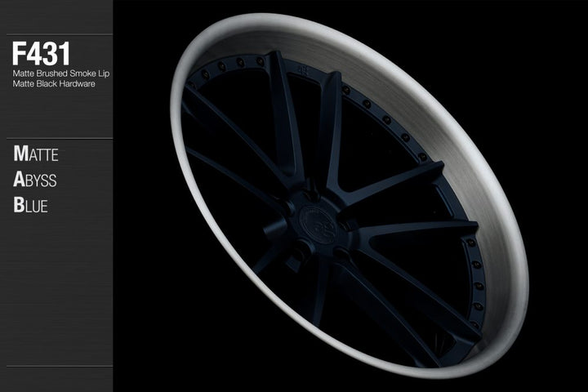This screenshot has width=588, height=392.
Task: Select the Matte Brushed Smoke Lip text
Action: (60, 74)
